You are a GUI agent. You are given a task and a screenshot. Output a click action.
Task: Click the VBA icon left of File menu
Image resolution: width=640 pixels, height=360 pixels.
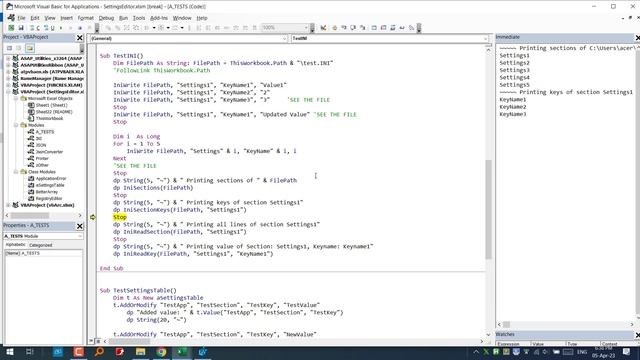tap(11, 18)
